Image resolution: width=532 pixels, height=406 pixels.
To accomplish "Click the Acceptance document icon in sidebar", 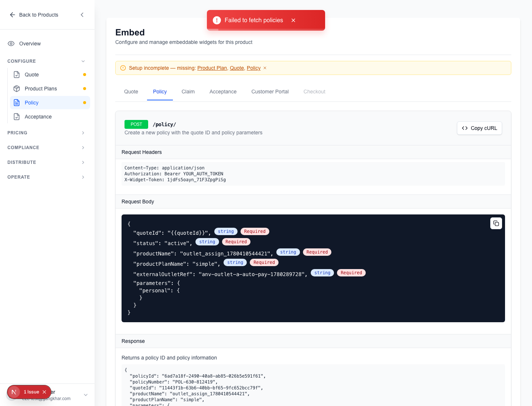I will [17, 117].
